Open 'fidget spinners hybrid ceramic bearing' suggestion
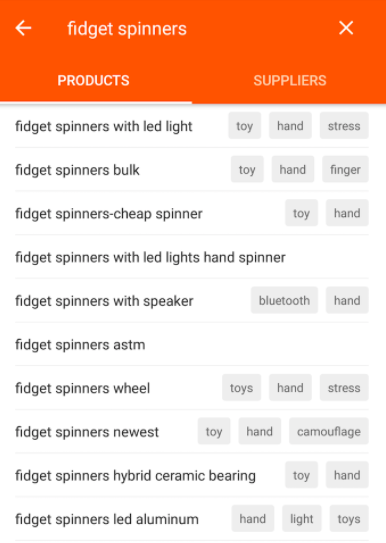 coord(135,475)
